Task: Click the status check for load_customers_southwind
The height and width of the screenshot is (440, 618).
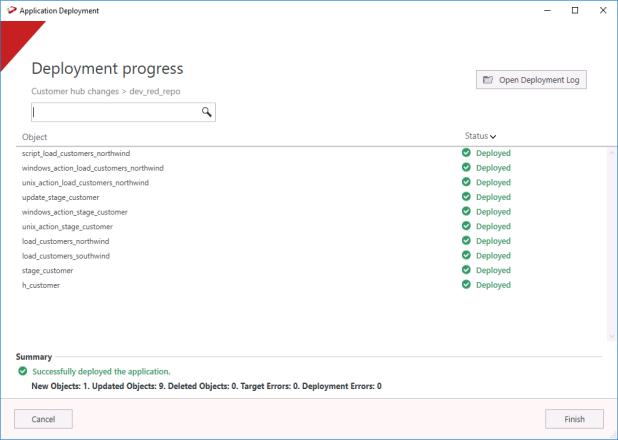Action: pyautogui.click(x=466, y=256)
